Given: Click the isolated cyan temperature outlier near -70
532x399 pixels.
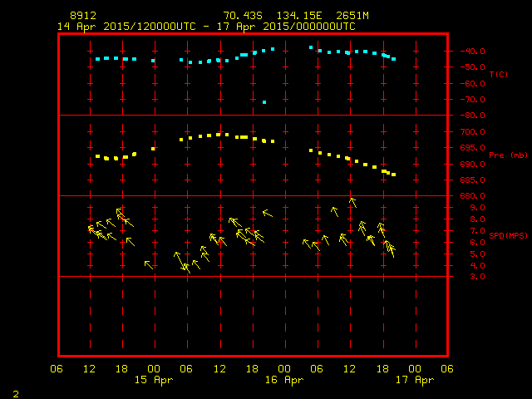Looking at the screenshot, I should point(264,102).
